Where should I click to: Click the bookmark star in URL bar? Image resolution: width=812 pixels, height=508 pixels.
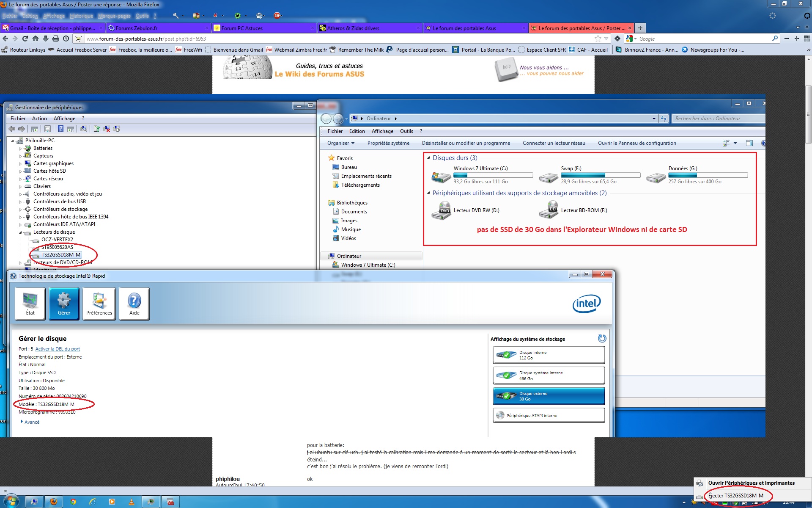pos(598,39)
